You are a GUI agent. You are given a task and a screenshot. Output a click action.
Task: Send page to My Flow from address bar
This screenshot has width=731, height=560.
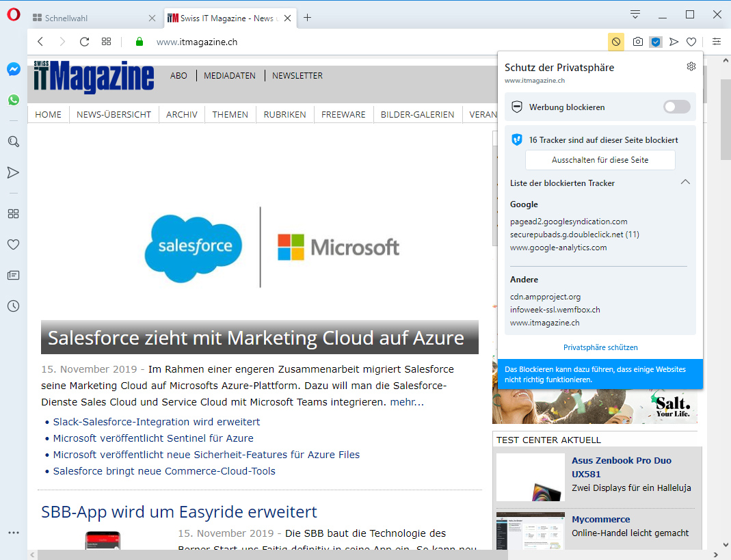tap(674, 42)
